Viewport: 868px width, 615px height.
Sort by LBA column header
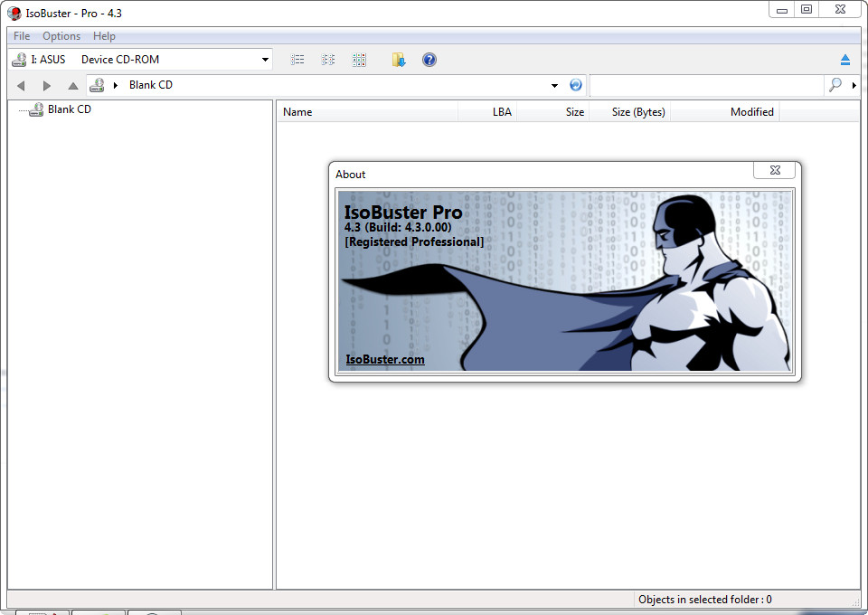coord(487,112)
